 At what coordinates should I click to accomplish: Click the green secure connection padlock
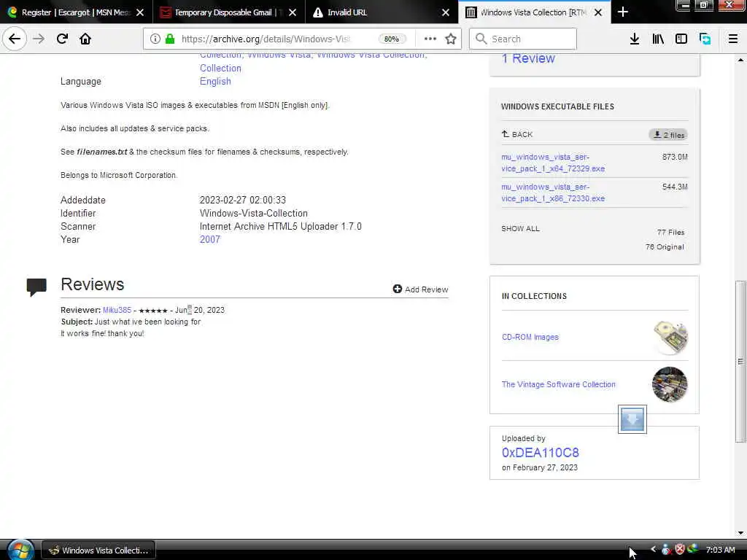coord(169,39)
